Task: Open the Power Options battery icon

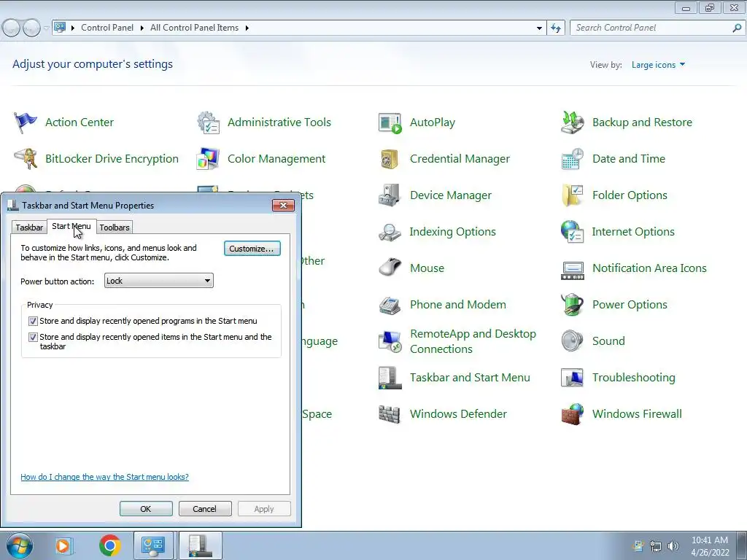Action: tap(572, 305)
